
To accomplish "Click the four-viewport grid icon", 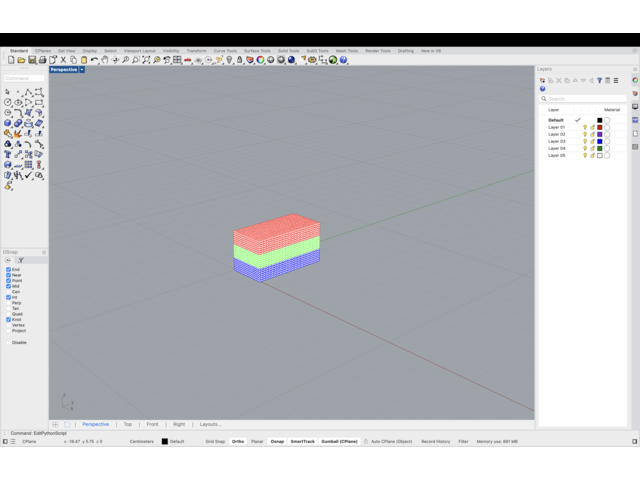I will (177, 60).
